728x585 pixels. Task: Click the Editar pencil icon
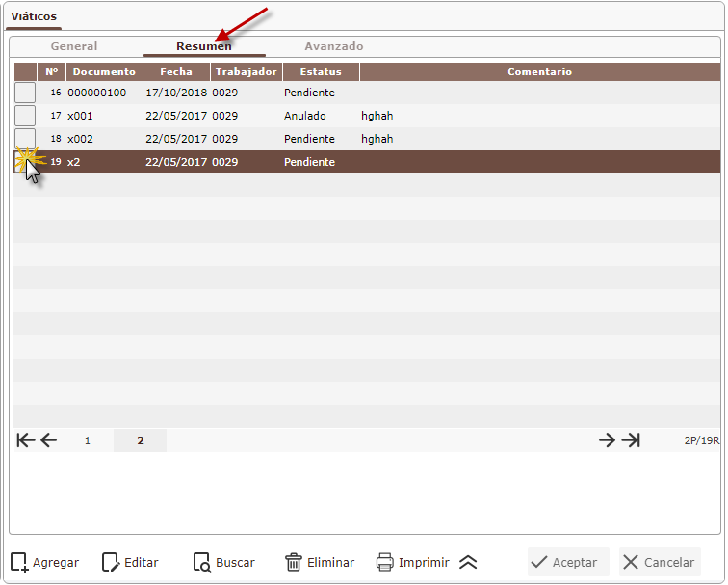coord(111,562)
